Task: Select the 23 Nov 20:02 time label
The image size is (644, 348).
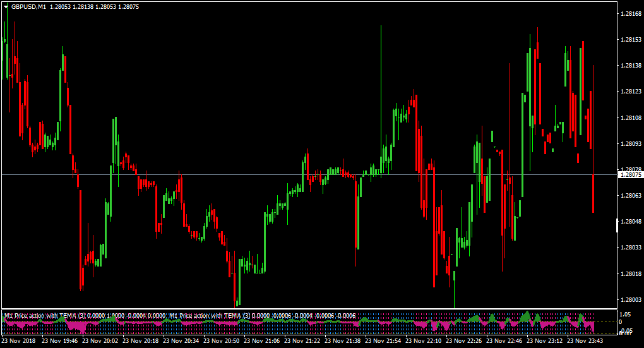Action: coord(100,340)
